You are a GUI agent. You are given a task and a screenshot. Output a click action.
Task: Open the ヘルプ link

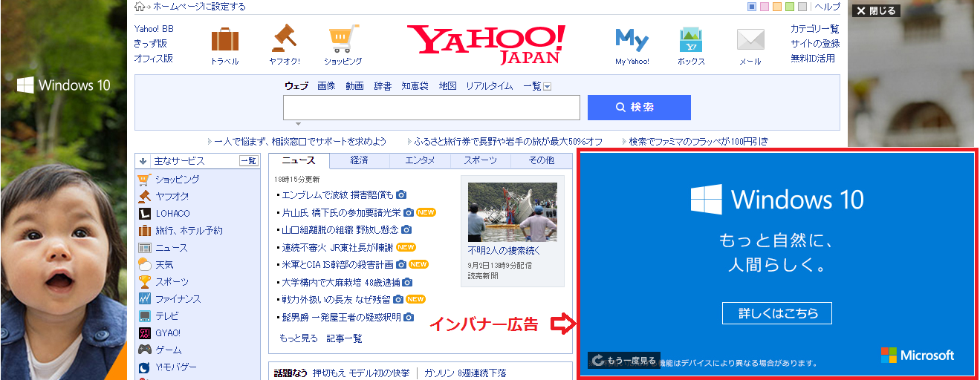click(x=828, y=7)
